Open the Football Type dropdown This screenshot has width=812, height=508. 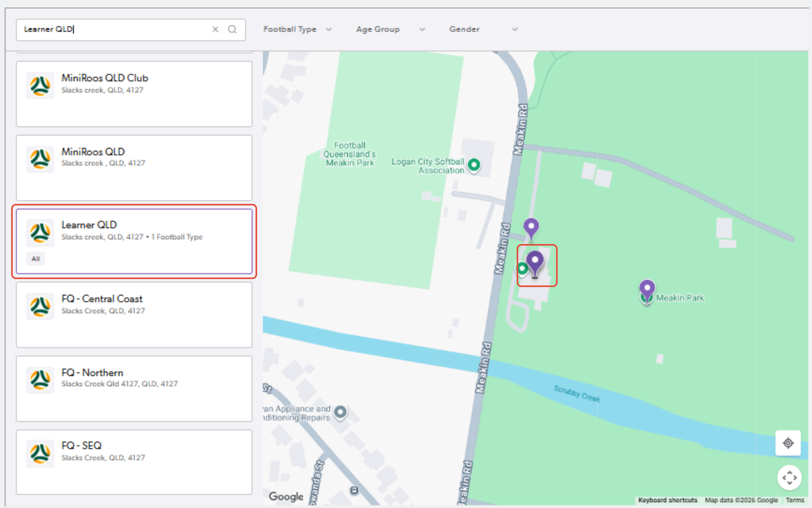pyautogui.click(x=297, y=29)
